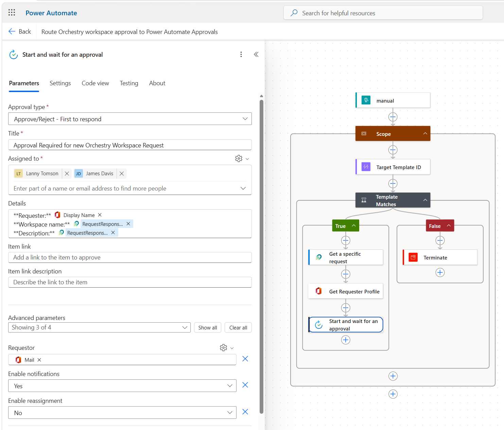Click the Clear all button
The width and height of the screenshot is (504, 430).
[x=238, y=327]
